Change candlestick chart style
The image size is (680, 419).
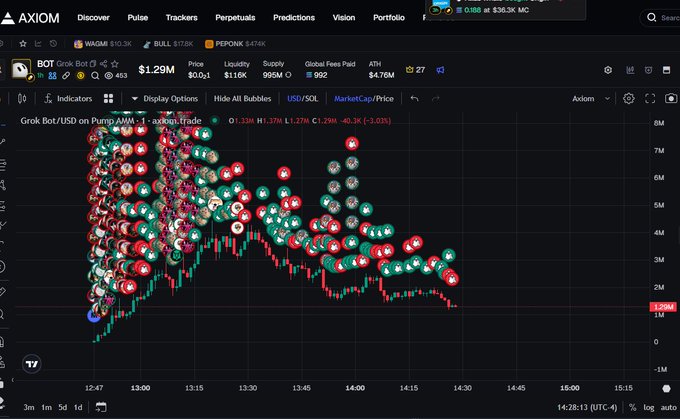(22, 98)
